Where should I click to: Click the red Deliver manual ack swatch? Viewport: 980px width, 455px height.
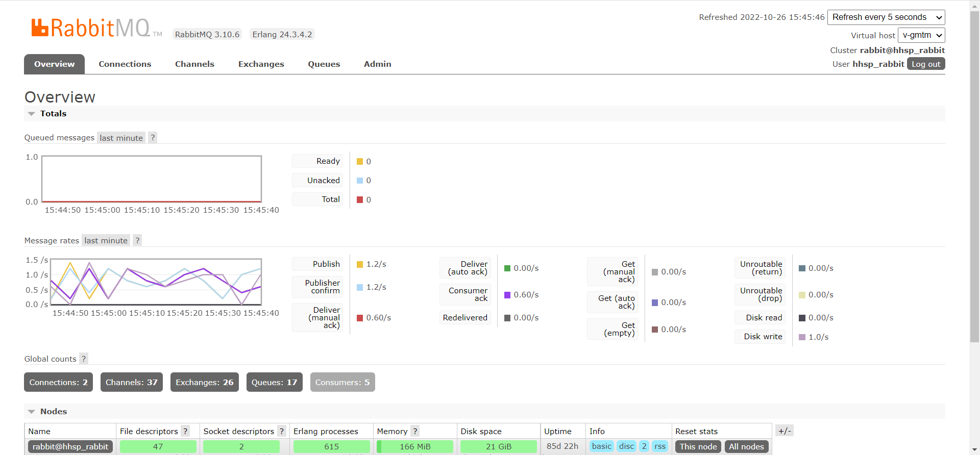pyautogui.click(x=360, y=318)
